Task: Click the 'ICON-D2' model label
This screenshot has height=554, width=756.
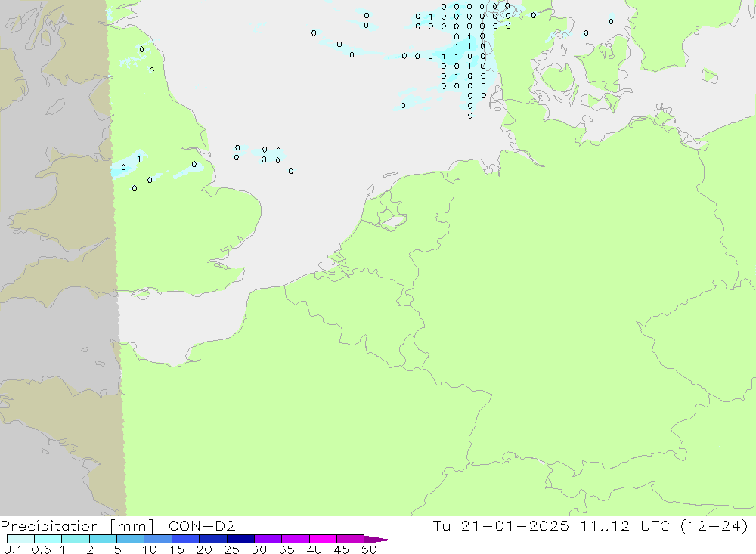Action: click(200, 525)
